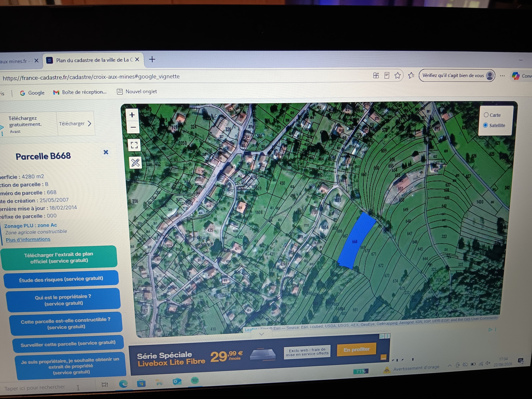Close the 'Plan du cadastre' tab

tap(137, 59)
